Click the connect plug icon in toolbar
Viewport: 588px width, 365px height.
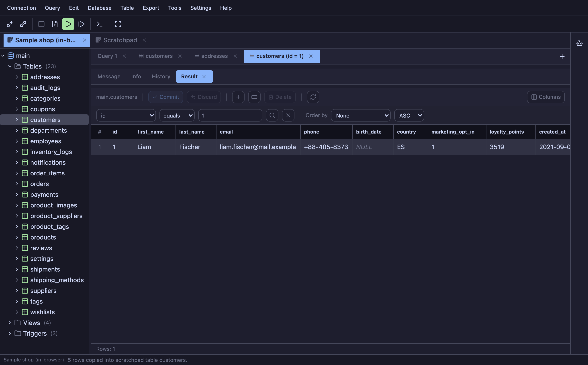click(x=10, y=24)
